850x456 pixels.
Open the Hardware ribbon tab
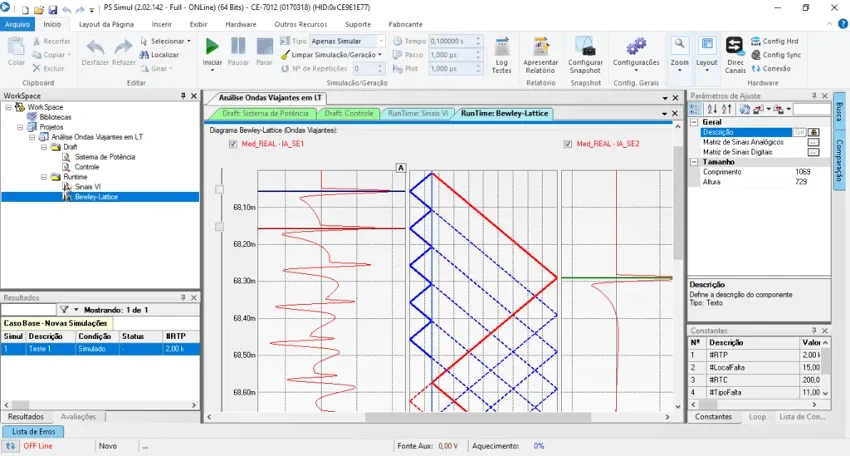click(241, 24)
